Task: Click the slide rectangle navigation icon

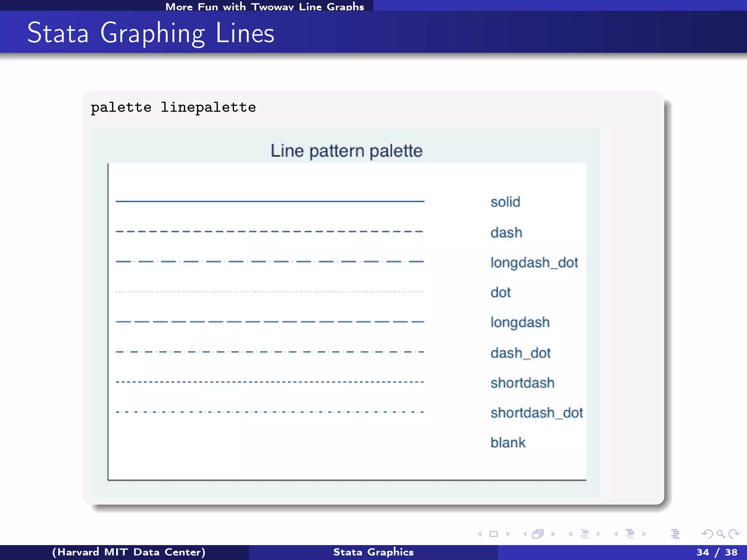Action: (x=494, y=534)
